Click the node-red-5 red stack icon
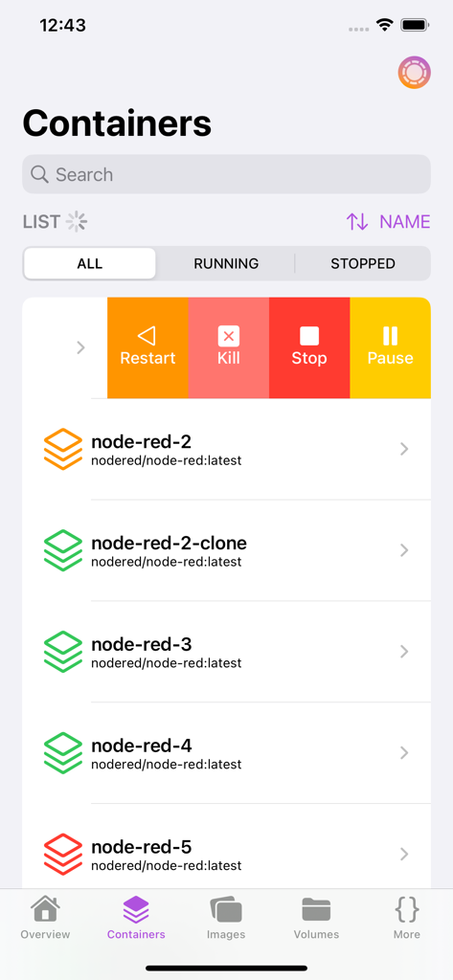Image resolution: width=453 pixels, height=980 pixels. (63, 854)
